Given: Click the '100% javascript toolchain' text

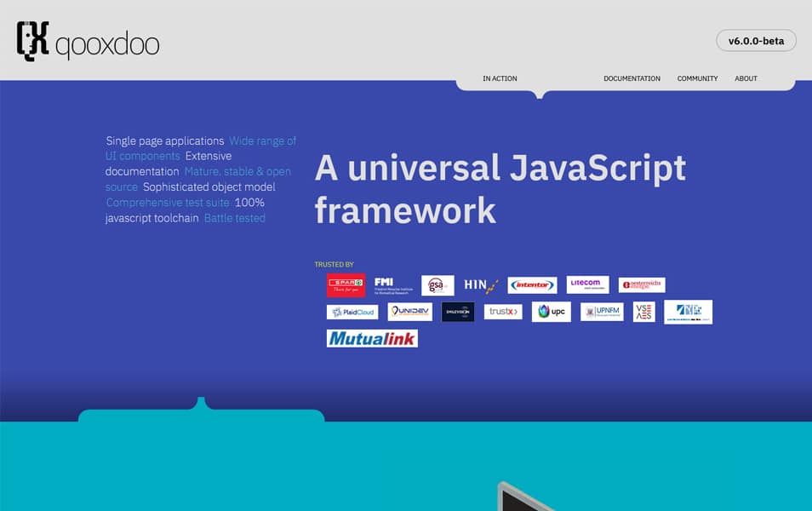Looking at the screenshot, I should click(x=185, y=210).
